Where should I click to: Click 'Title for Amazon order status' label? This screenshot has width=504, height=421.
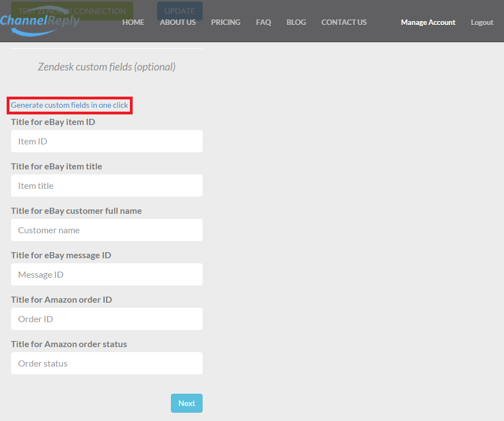point(69,344)
